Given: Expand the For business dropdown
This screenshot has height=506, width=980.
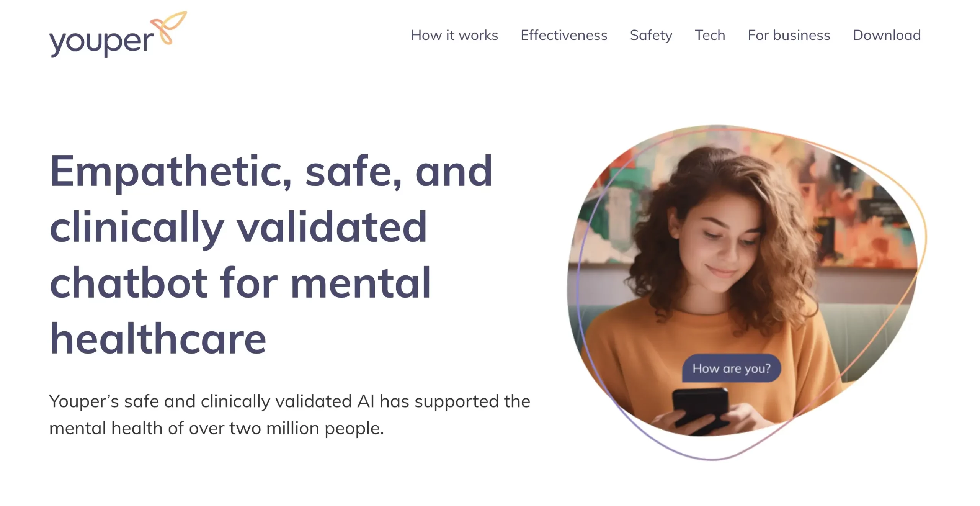Looking at the screenshot, I should 789,35.
